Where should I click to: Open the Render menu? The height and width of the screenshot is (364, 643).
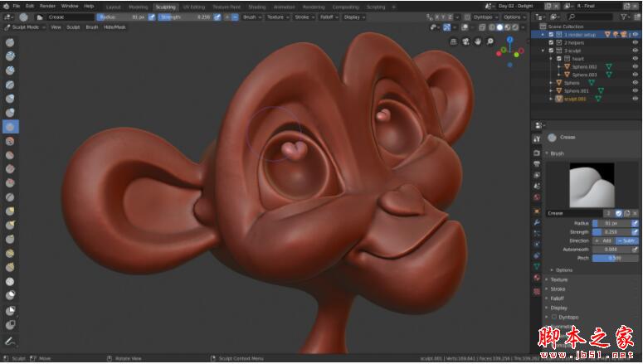coord(46,6)
